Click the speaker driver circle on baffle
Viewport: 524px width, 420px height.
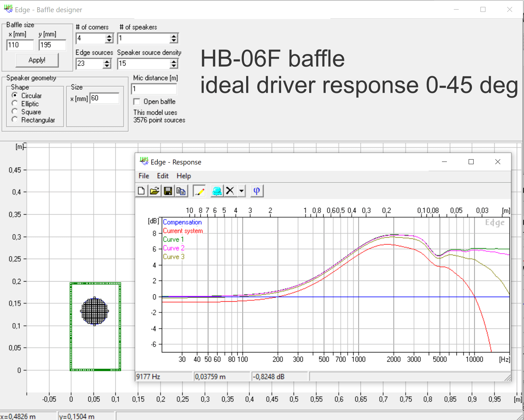point(95,311)
